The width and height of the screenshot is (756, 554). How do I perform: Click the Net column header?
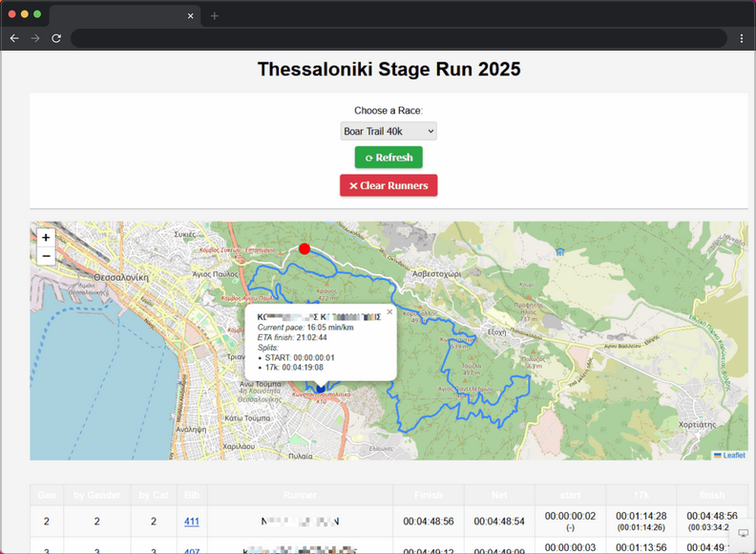499,495
